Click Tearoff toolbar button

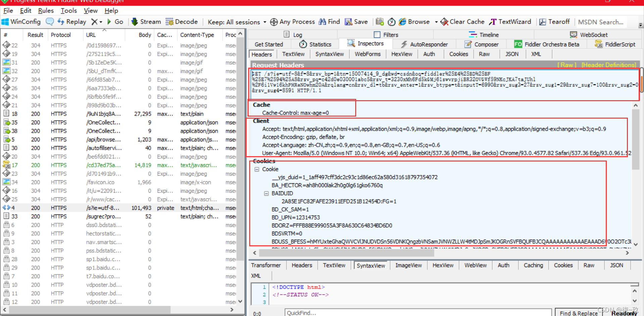pyautogui.click(x=554, y=22)
